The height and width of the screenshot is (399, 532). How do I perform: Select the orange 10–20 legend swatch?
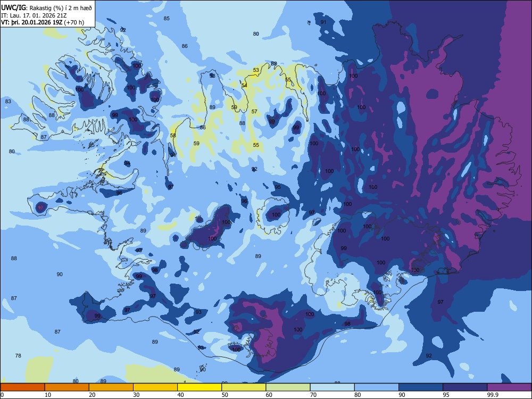pyautogui.click(x=67, y=387)
